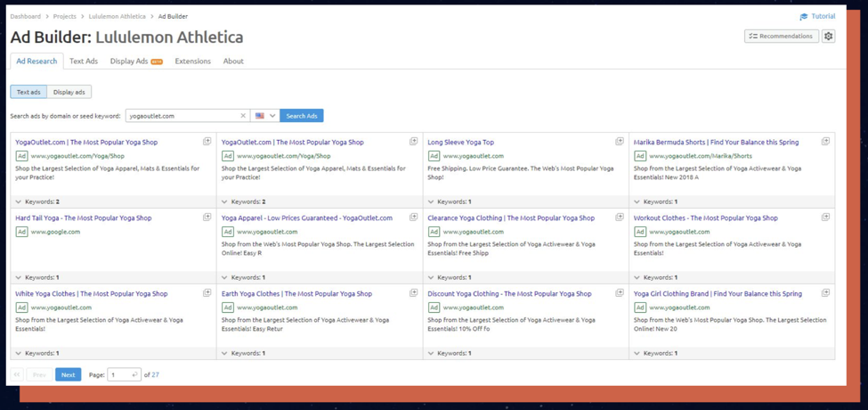The image size is (868, 410).
Task: Click add icon on Yoga Apparel Low Prices ad
Action: click(413, 217)
